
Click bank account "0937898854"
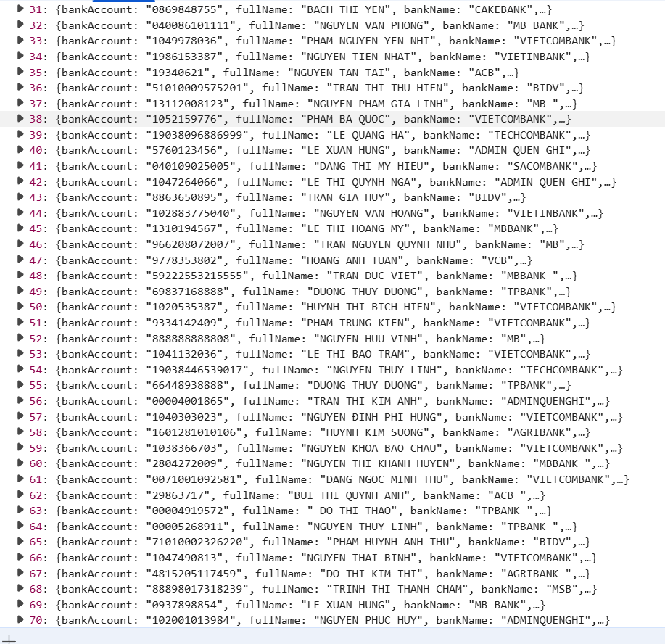[x=184, y=605]
